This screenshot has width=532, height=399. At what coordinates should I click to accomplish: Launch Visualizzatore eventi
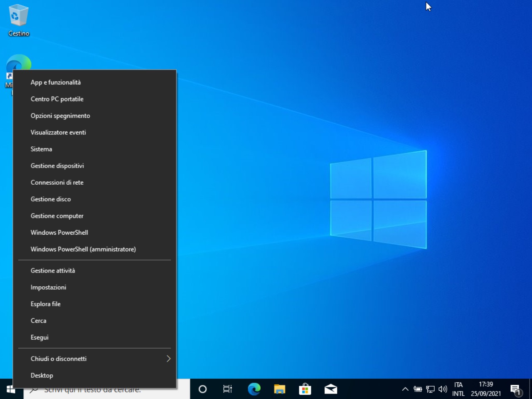click(x=95, y=132)
